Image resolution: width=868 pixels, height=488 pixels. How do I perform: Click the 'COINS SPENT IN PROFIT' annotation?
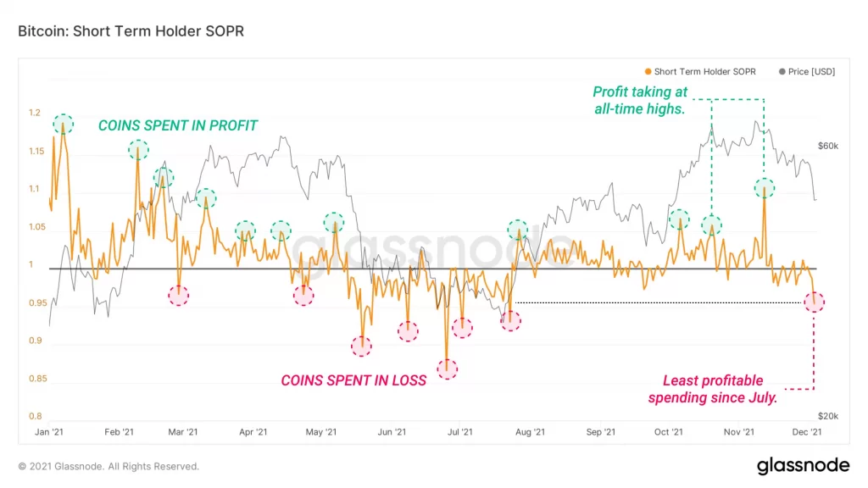pyautogui.click(x=178, y=125)
